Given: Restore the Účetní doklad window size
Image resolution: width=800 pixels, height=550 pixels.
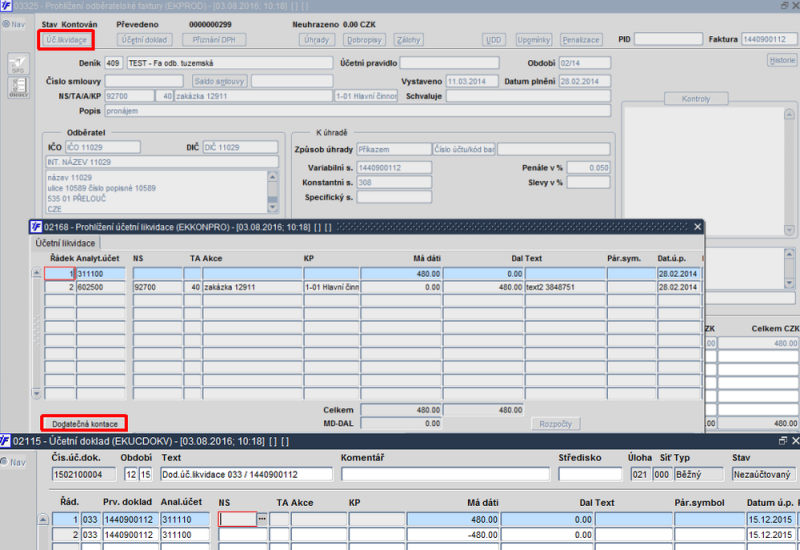Looking at the screenshot, I should click(x=783, y=440).
